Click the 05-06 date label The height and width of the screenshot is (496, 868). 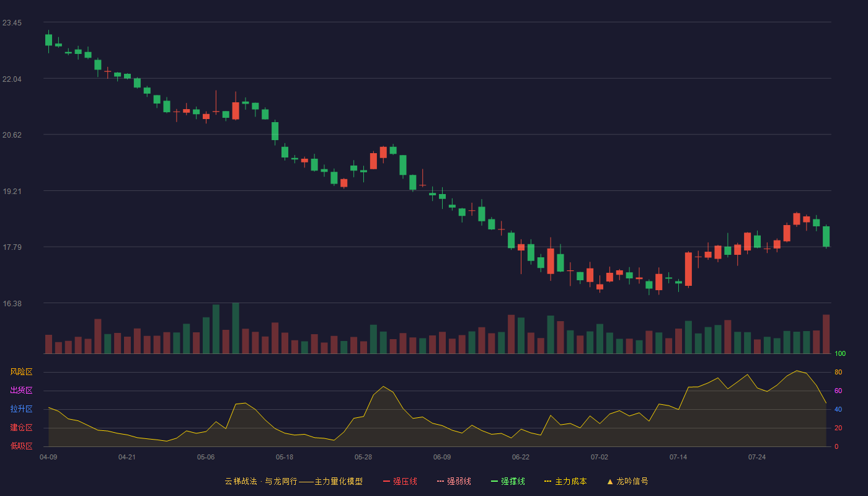[206, 457]
